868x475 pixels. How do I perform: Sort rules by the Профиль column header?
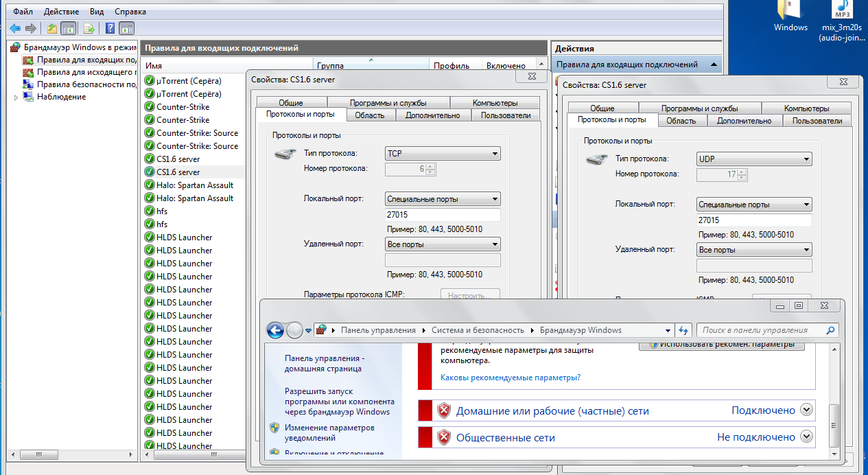click(x=455, y=66)
